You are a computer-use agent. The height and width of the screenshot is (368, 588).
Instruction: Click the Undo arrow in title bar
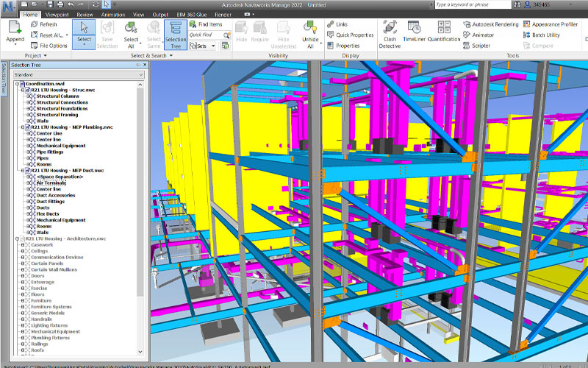coord(70,4)
